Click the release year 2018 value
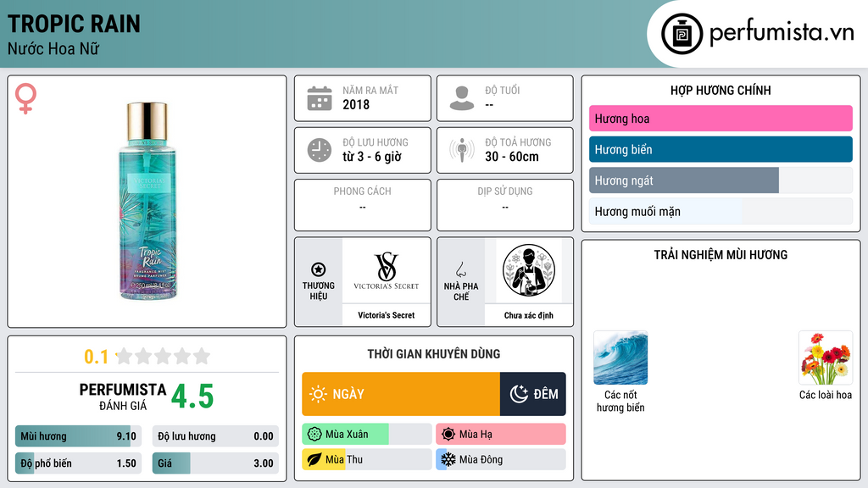Image resolution: width=868 pixels, height=488 pixels. click(x=356, y=104)
